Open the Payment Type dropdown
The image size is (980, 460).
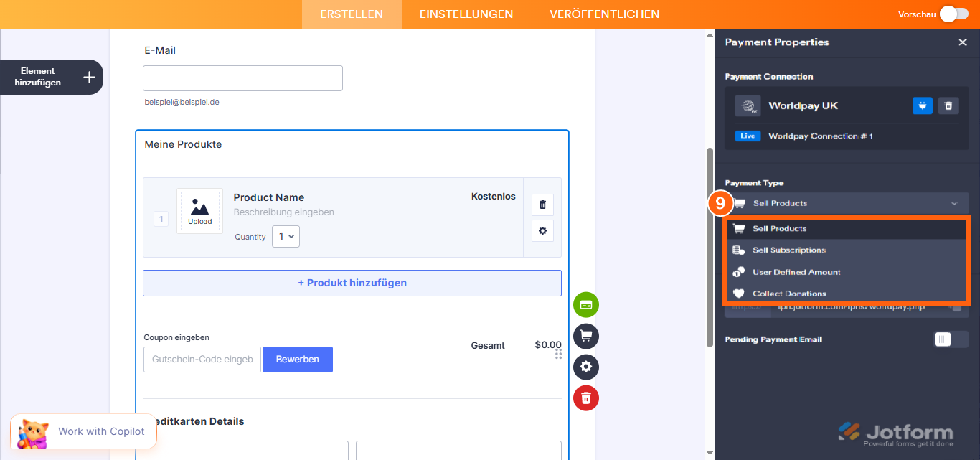tap(847, 203)
